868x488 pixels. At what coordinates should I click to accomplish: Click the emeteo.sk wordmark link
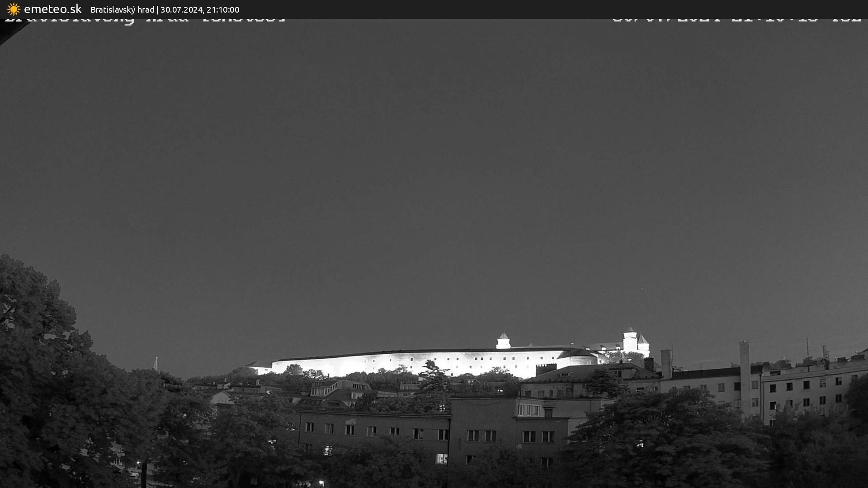coord(53,9)
